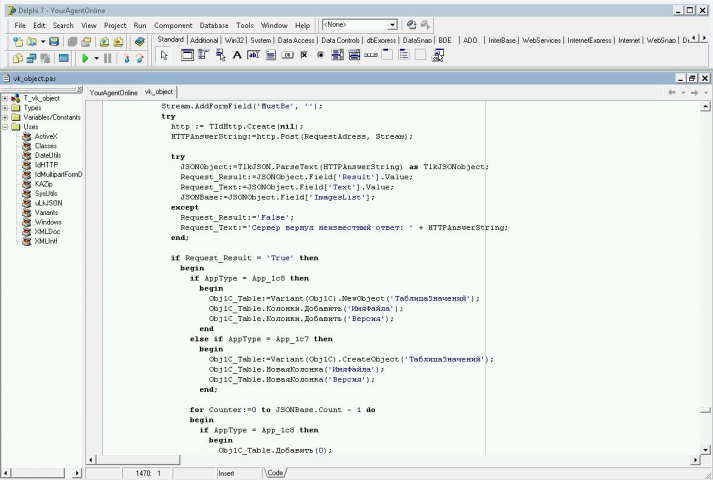Select the ComboBox component in palette
713x480 pixels.
pos(354,55)
